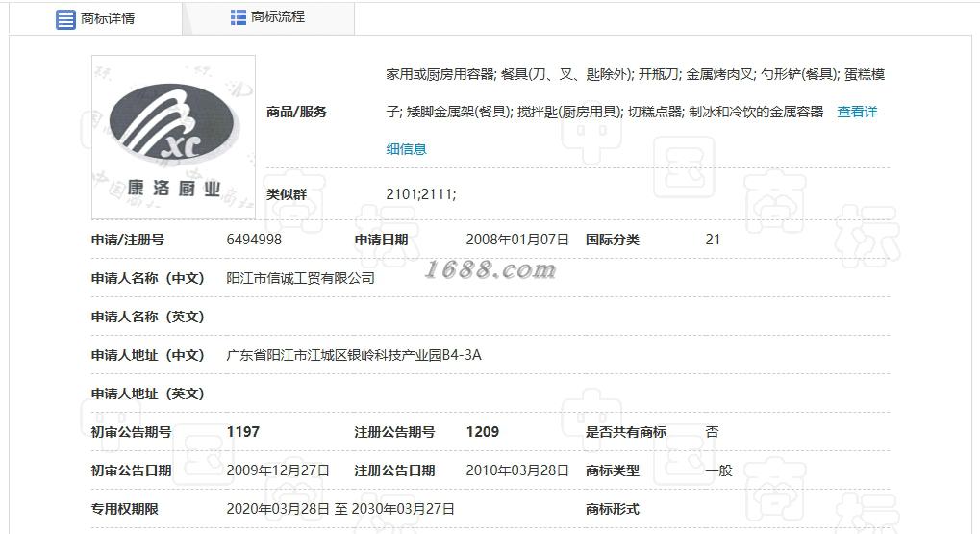Select registration announcement date 2010年03月28日
The height and width of the screenshot is (534, 980).
tap(517, 470)
